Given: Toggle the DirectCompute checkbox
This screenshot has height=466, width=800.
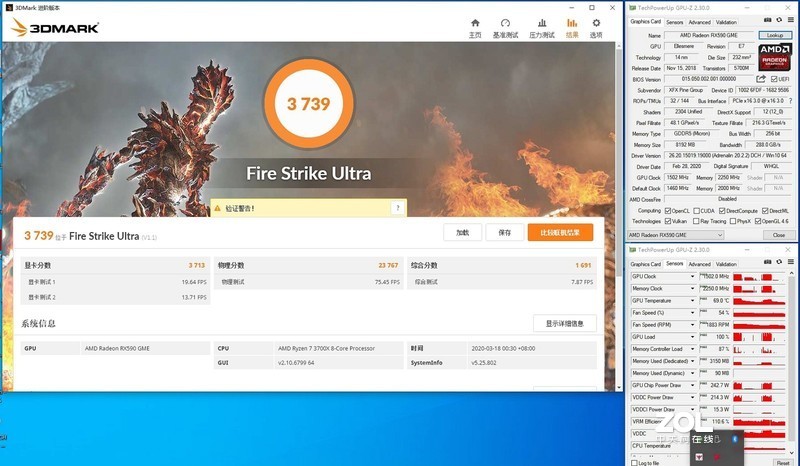Looking at the screenshot, I should tap(722, 211).
